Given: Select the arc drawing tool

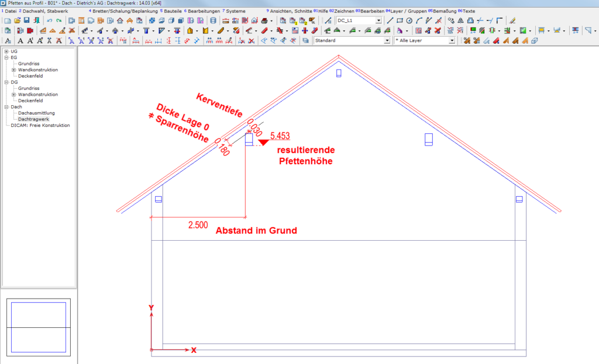Looking at the screenshot, I should click(x=419, y=20).
